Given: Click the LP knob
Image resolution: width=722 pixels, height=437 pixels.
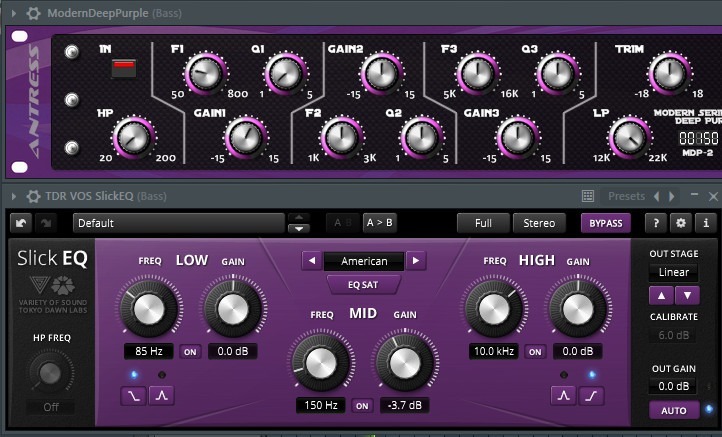Looking at the screenshot, I should point(629,138).
